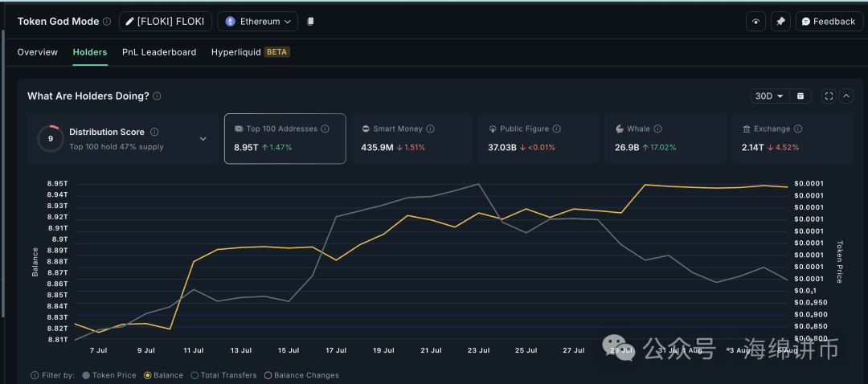
Task: Click the eye watch icon in header
Action: click(x=755, y=22)
